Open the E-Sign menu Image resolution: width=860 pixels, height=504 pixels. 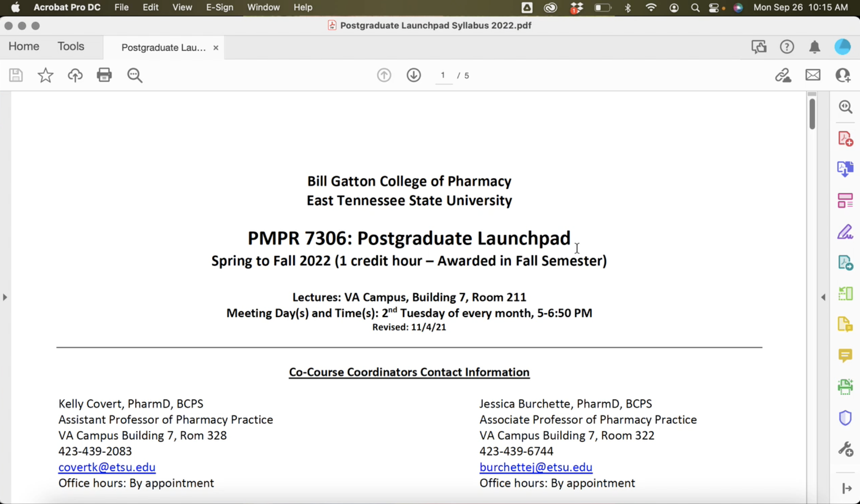[x=219, y=7]
